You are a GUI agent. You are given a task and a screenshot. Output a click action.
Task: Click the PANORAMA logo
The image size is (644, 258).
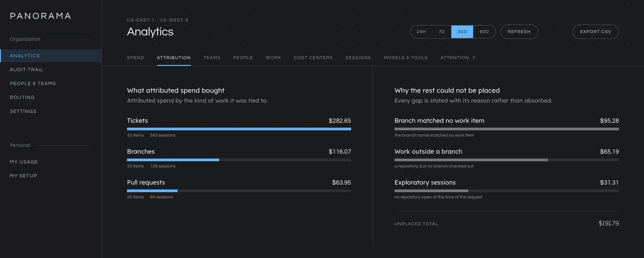coord(41,16)
